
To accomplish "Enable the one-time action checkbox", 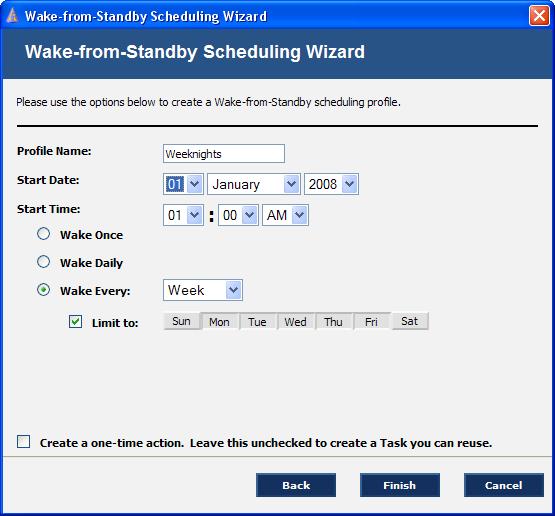I will [x=23, y=442].
